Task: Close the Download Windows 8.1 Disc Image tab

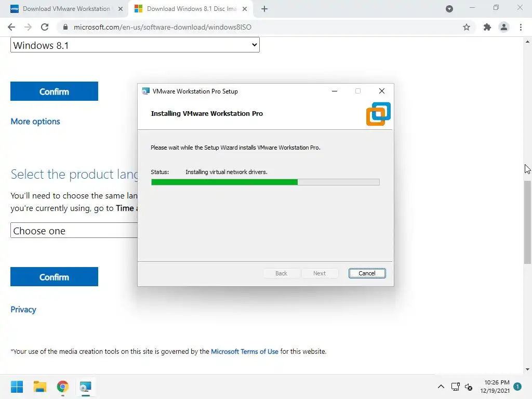Action: pos(245,9)
